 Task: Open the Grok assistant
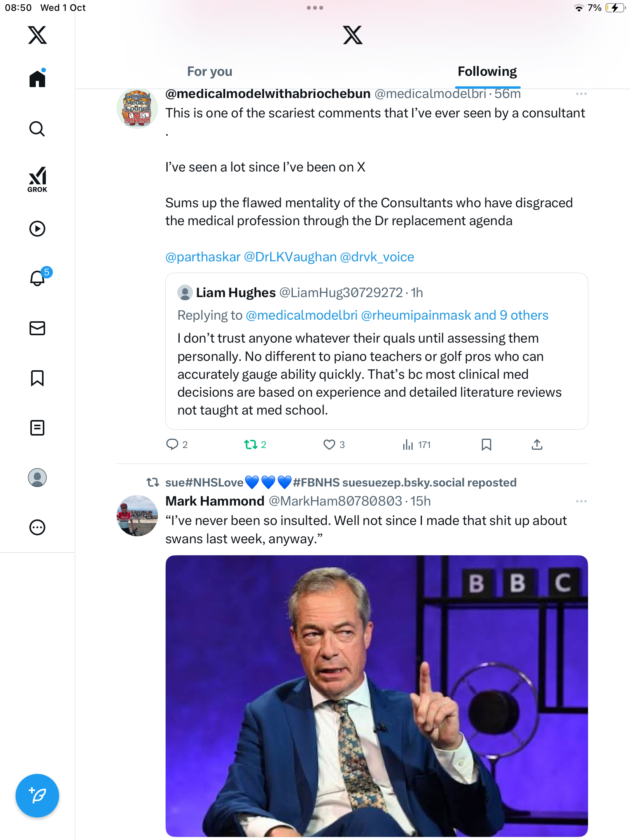37,179
